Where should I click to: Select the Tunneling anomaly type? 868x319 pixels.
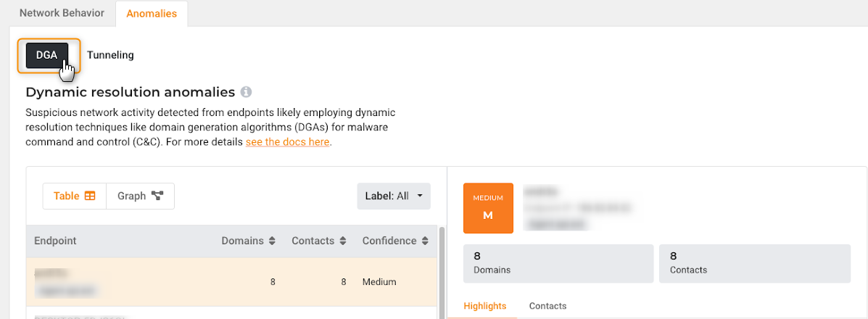pyautogui.click(x=110, y=55)
